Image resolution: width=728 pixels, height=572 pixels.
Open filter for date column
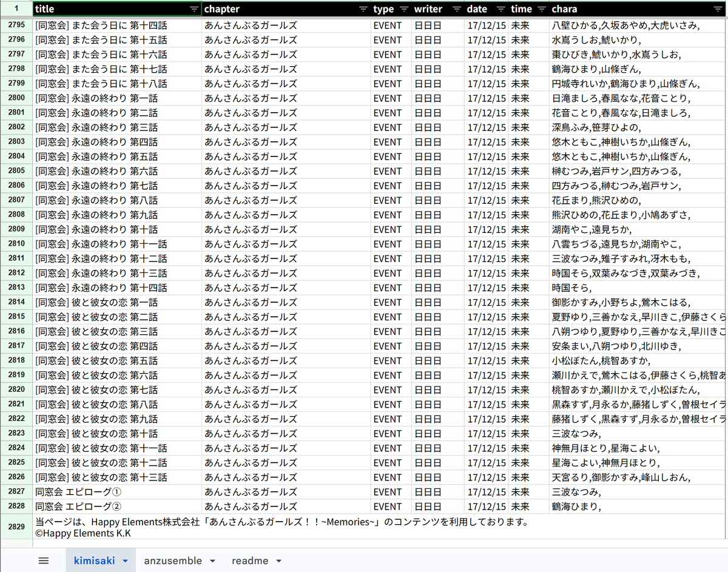500,9
